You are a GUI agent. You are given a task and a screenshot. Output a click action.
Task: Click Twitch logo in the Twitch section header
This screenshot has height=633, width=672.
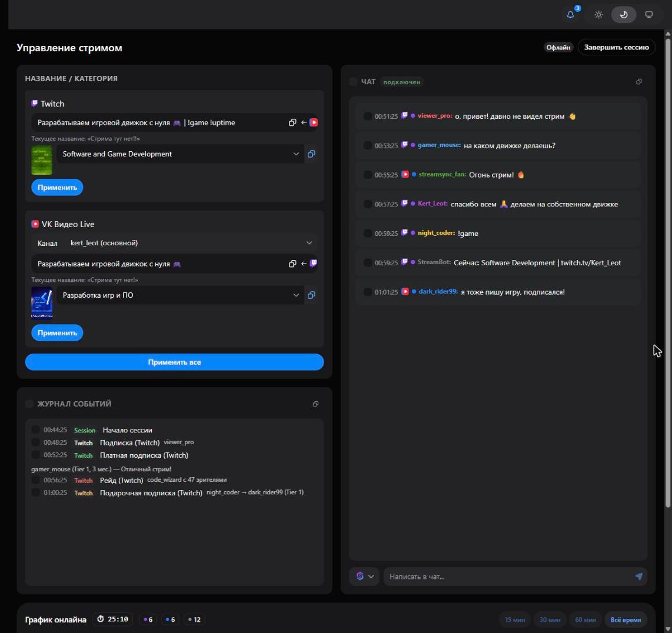(35, 104)
